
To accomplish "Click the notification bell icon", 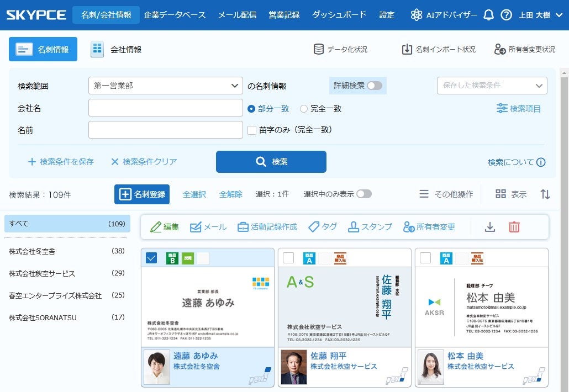I will pos(488,15).
